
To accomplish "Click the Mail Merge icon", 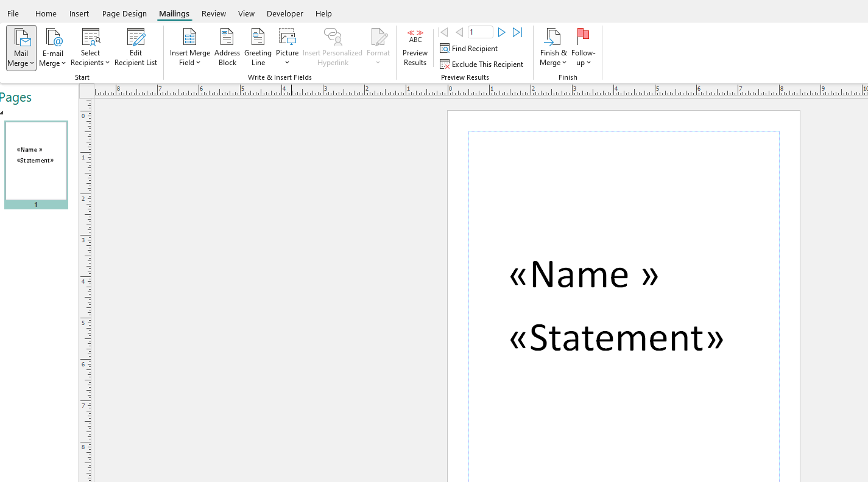I will point(21,38).
